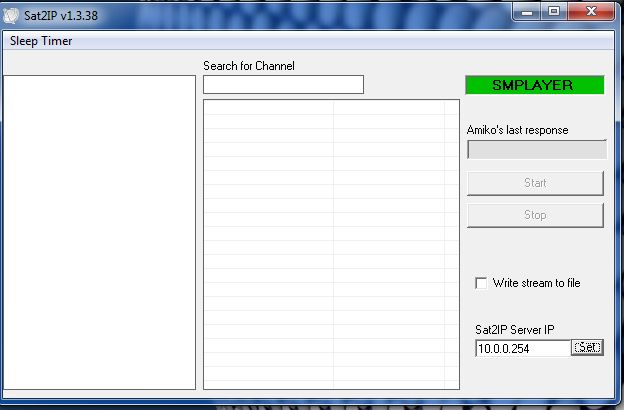Maximize the Sat2IP window
This screenshot has width=624, height=410.
[x=553, y=10]
